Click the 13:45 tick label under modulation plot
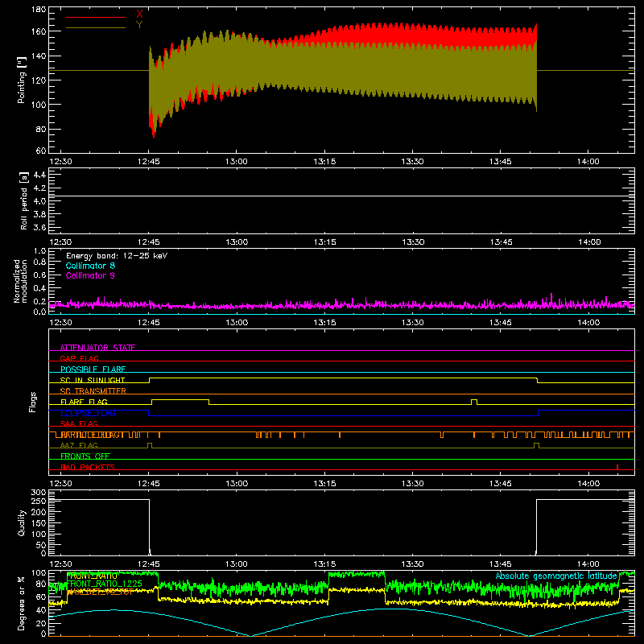Screen dimensions: 644x644 [x=501, y=323]
